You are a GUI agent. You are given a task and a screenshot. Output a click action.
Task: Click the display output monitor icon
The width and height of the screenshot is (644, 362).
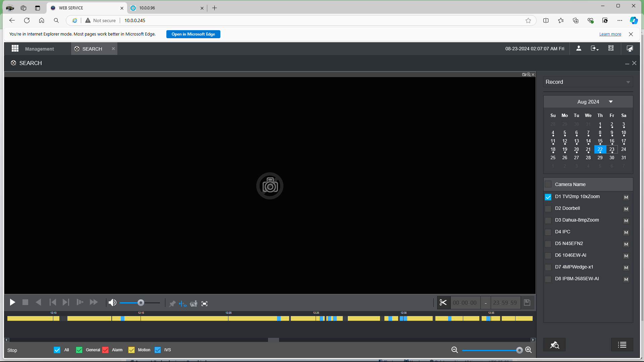630,49
